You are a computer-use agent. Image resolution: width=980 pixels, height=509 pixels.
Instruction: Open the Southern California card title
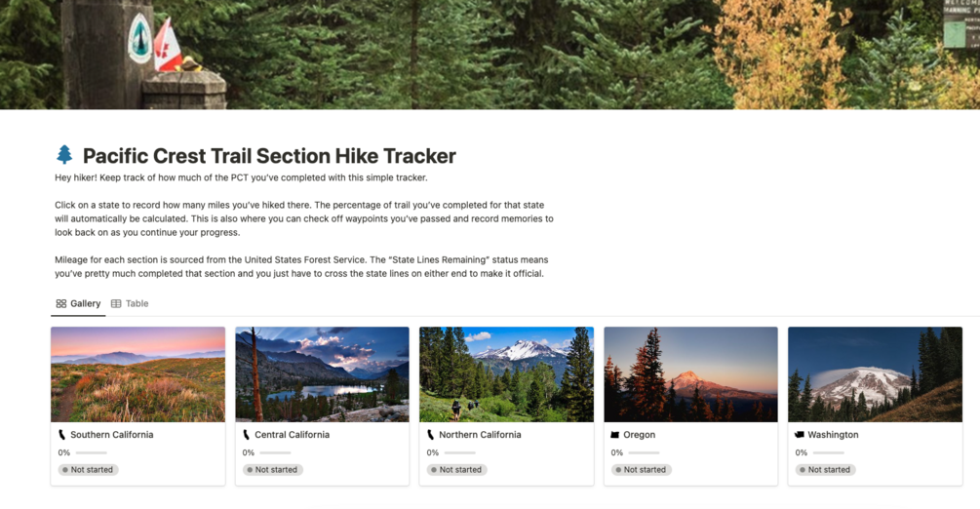112,435
